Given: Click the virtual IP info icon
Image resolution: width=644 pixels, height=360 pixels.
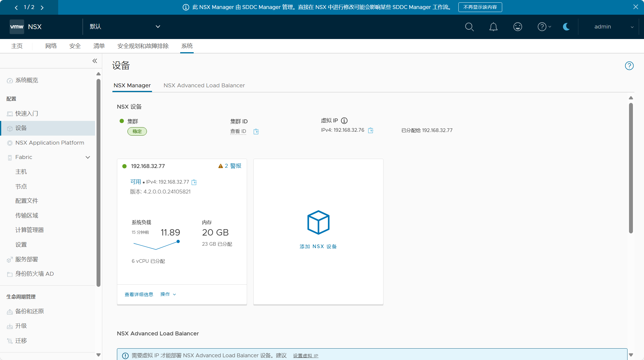Looking at the screenshot, I should pos(344,121).
